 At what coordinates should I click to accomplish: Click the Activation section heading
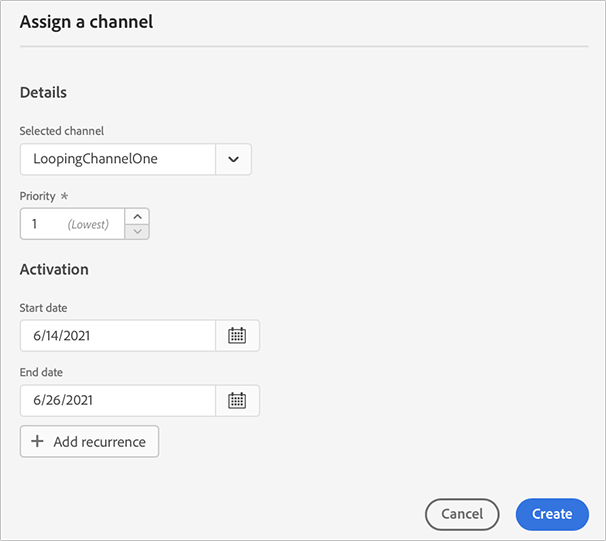[54, 269]
